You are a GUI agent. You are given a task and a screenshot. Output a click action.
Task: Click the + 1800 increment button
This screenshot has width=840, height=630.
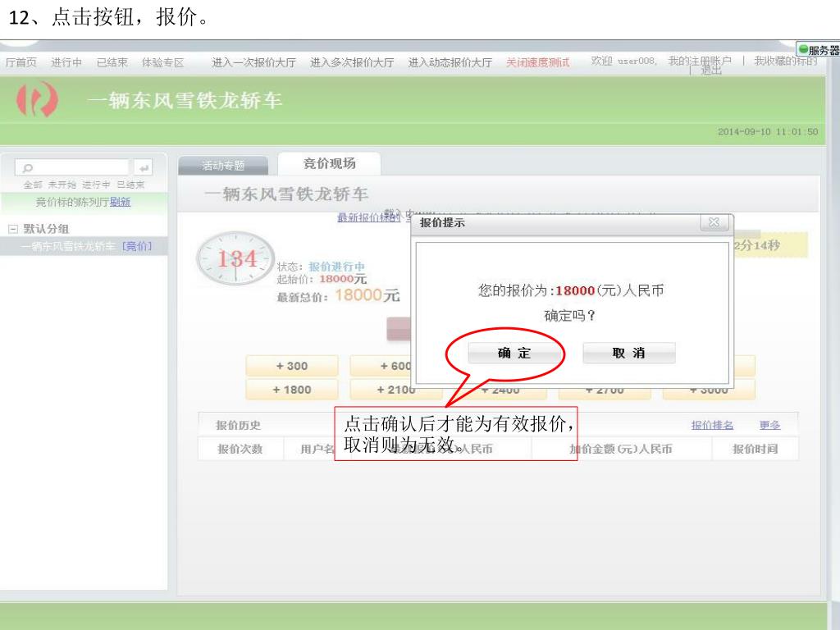(292, 390)
